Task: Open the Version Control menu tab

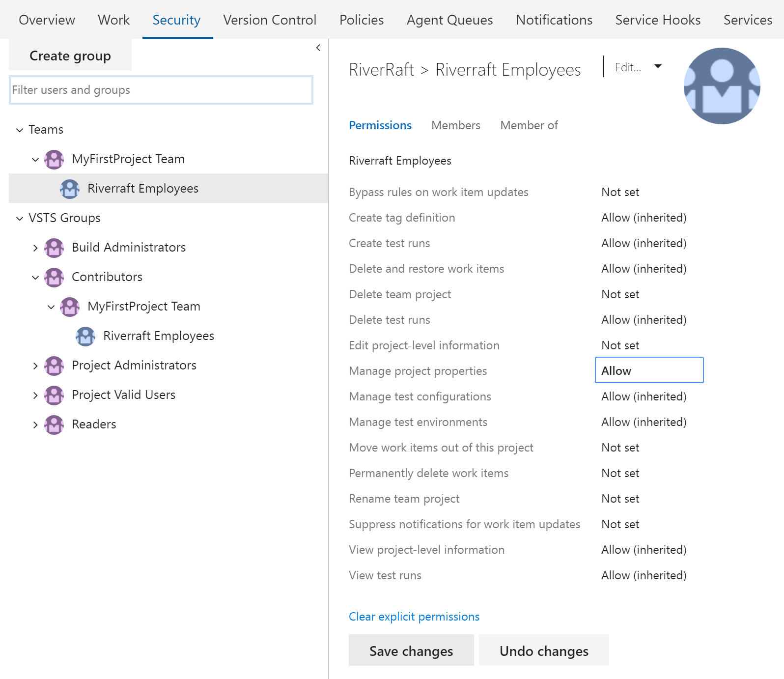Action: [x=270, y=20]
